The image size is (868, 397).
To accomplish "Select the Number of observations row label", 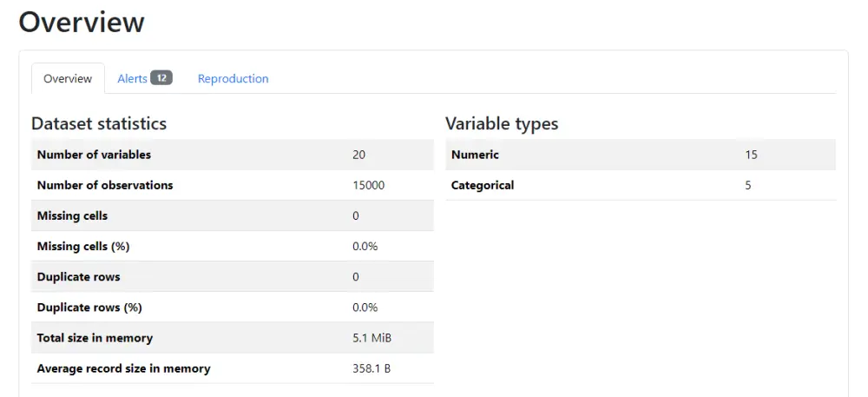I will (x=105, y=185).
